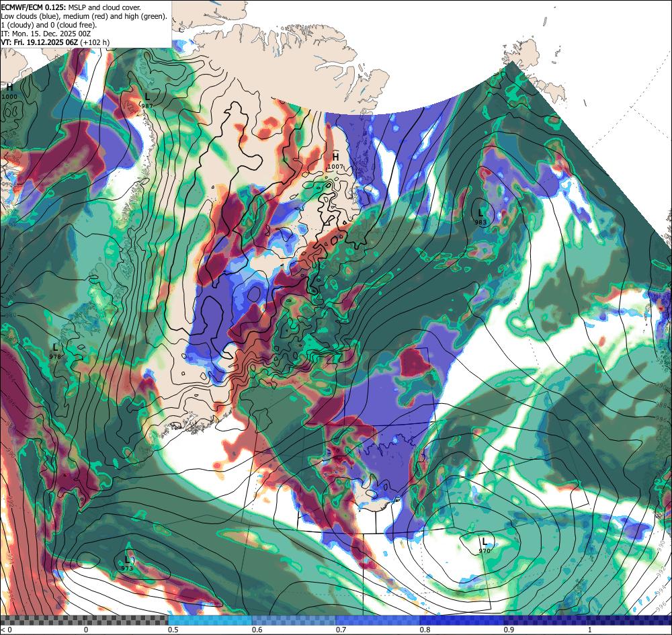Click the low pressure label L 983

click(x=480, y=217)
